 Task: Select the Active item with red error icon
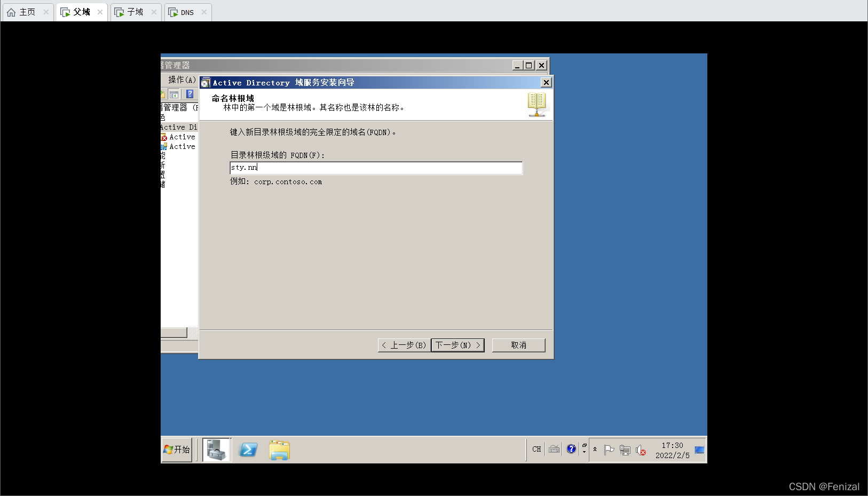point(178,137)
